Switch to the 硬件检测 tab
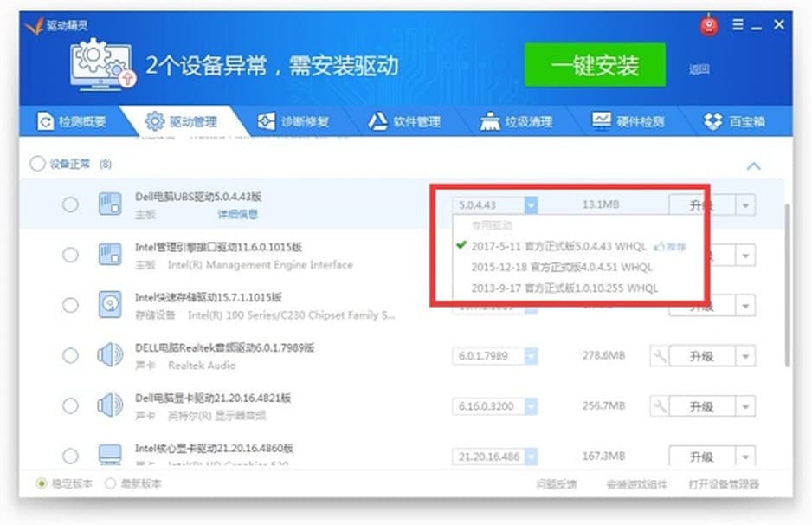This screenshot has height=525, width=812. [x=628, y=122]
